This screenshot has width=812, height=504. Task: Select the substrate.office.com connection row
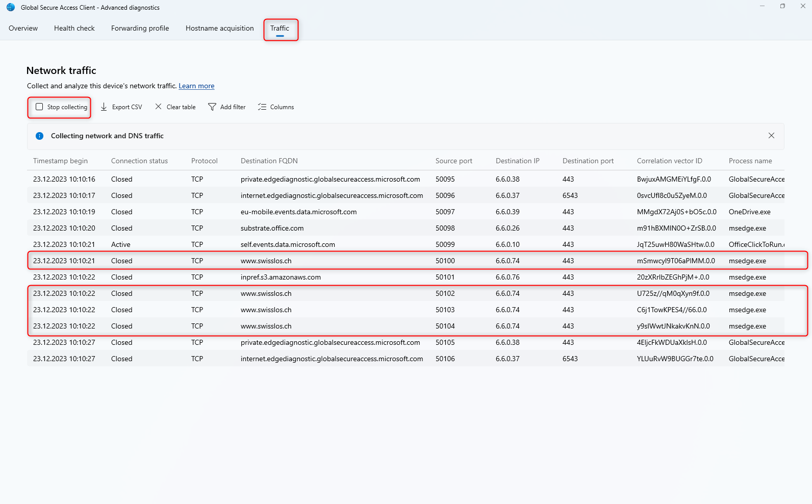pyautogui.click(x=272, y=229)
